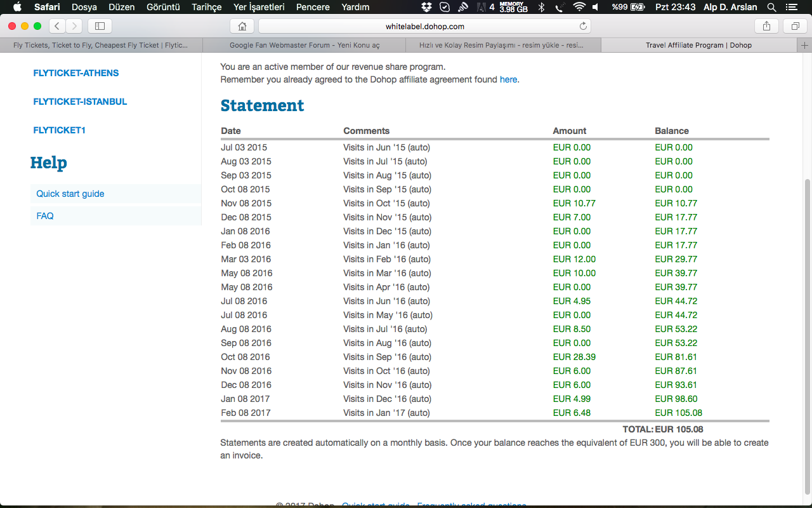
Task: Click the clock Pzt 23:43
Action: click(675, 7)
